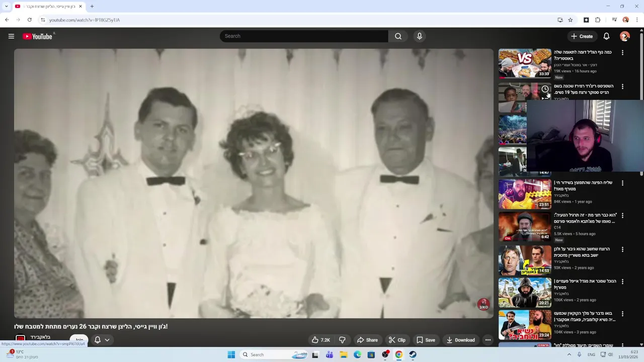The image size is (644, 362).
Task: Click the Windows taskbar Search box
Action: tap(272, 354)
